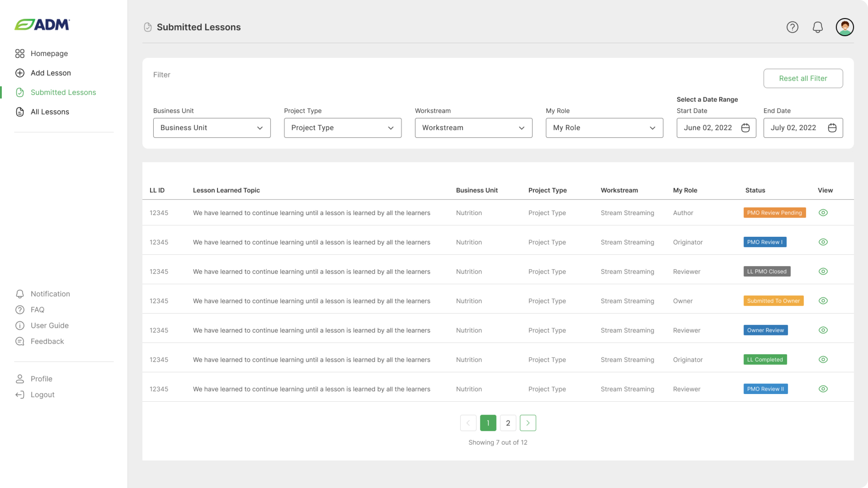
Task: Open the My Role filter dropdown
Action: [604, 128]
